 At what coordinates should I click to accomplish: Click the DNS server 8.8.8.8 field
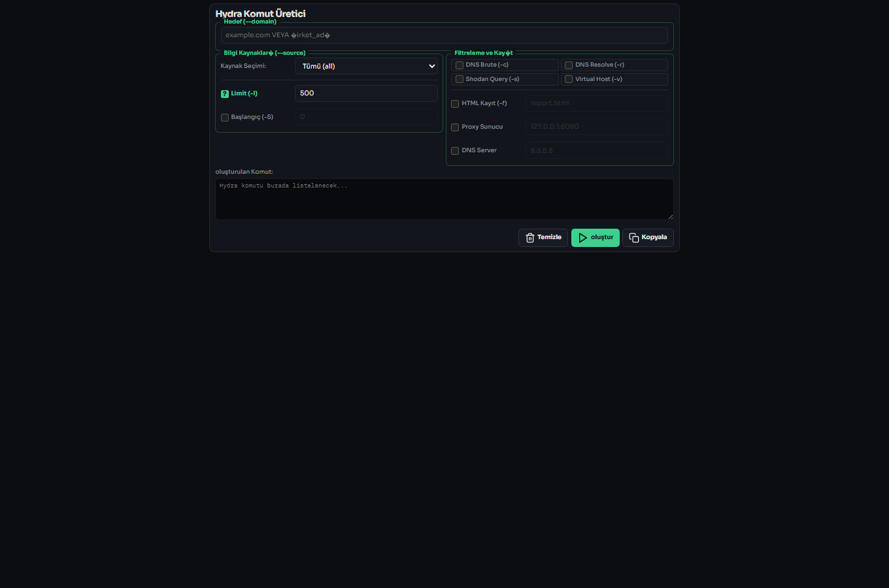[x=596, y=150]
